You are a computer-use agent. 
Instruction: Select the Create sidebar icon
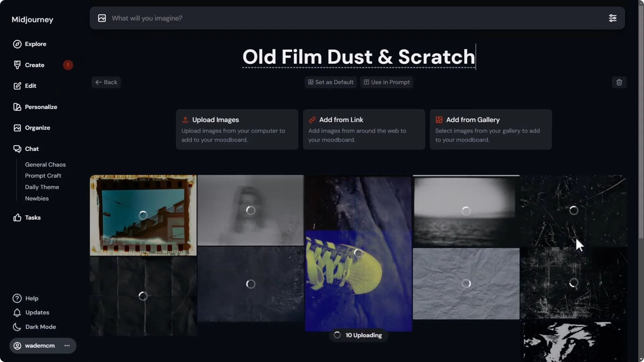(x=17, y=65)
